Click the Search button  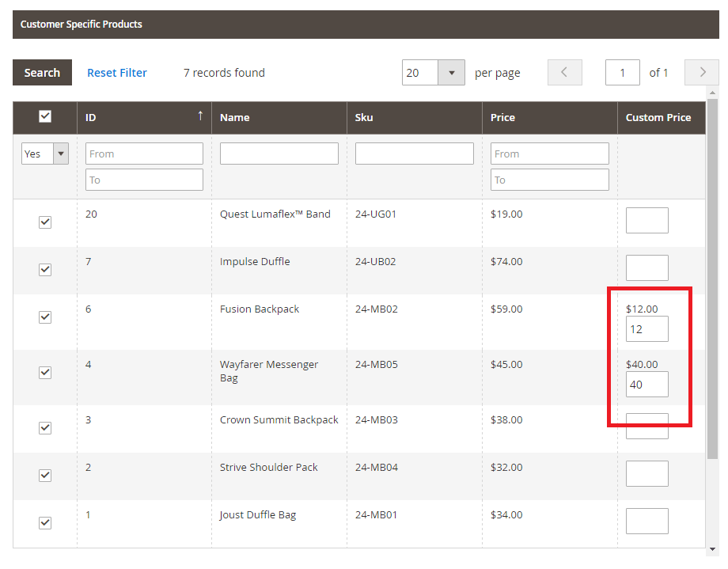[42, 73]
